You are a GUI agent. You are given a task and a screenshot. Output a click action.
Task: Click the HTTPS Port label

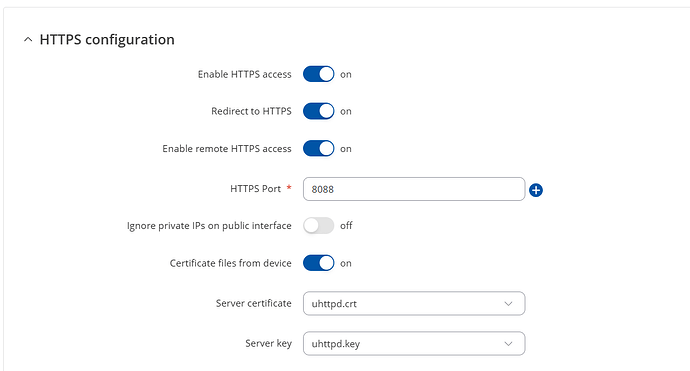[x=255, y=189]
